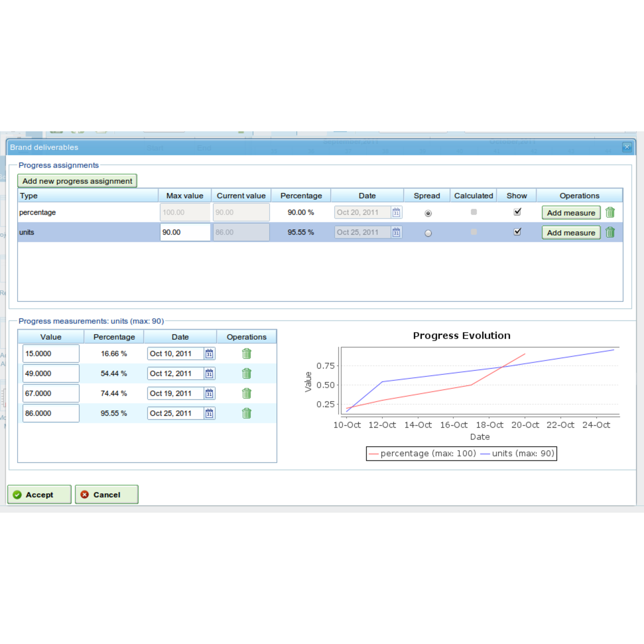Image resolution: width=644 pixels, height=644 pixels.
Task: Remove the 49.0000 measurement via trash icon
Action: coord(247,373)
